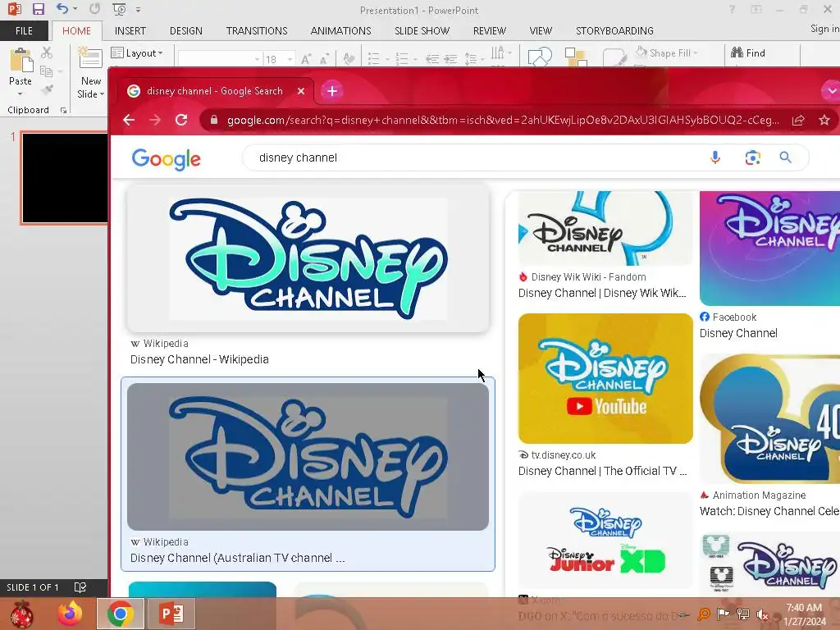
Task: Click the Shapes gallery icon
Action: coord(540,57)
